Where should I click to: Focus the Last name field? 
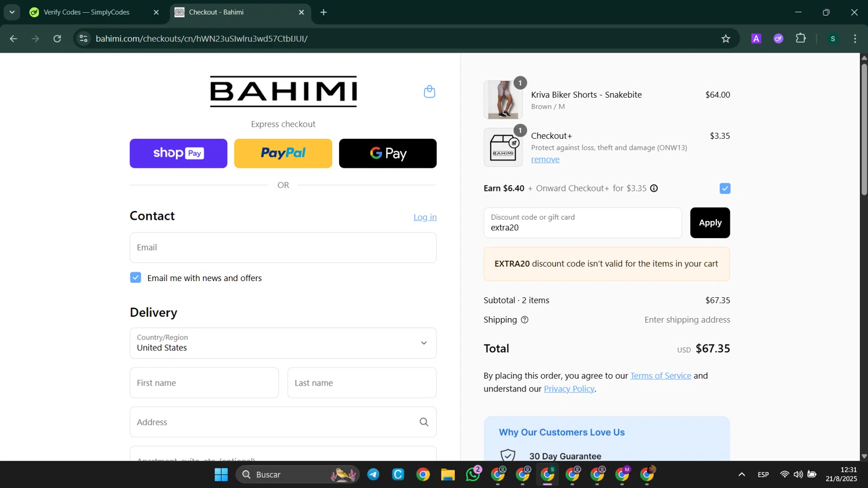tap(362, 383)
